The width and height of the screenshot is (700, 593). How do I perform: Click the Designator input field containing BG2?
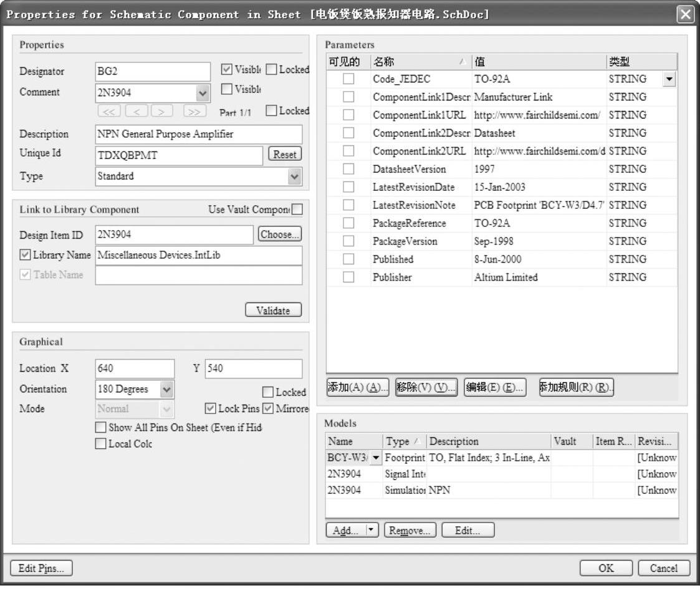[153, 72]
